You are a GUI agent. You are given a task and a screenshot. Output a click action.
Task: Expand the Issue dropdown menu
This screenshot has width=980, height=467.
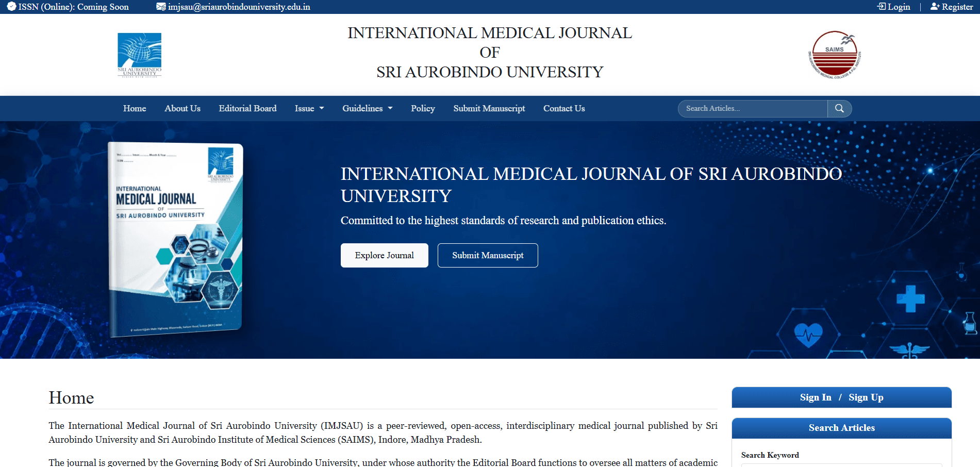(309, 108)
